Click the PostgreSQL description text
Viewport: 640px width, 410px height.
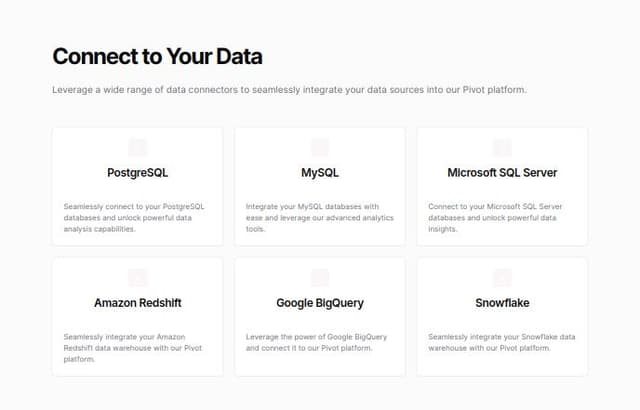point(134,218)
